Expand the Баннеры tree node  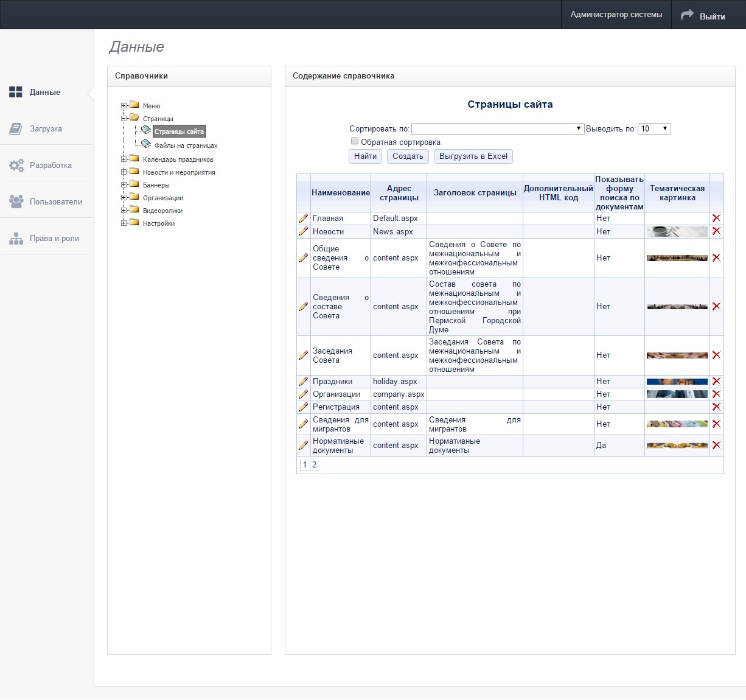point(124,185)
